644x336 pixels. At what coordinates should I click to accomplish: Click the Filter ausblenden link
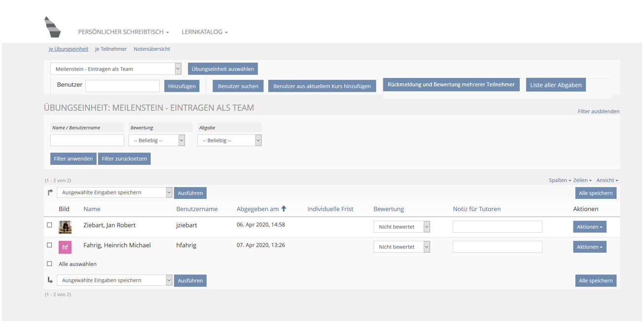pos(598,112)
